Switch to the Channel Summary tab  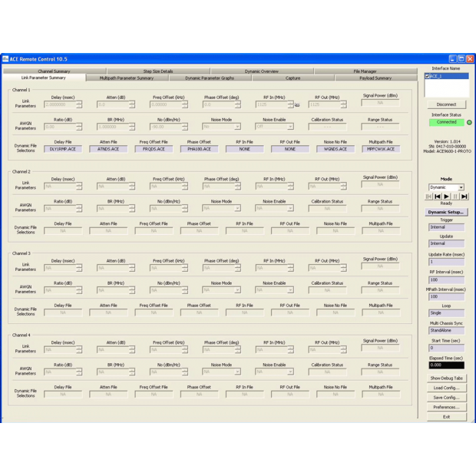coord(54,71)
